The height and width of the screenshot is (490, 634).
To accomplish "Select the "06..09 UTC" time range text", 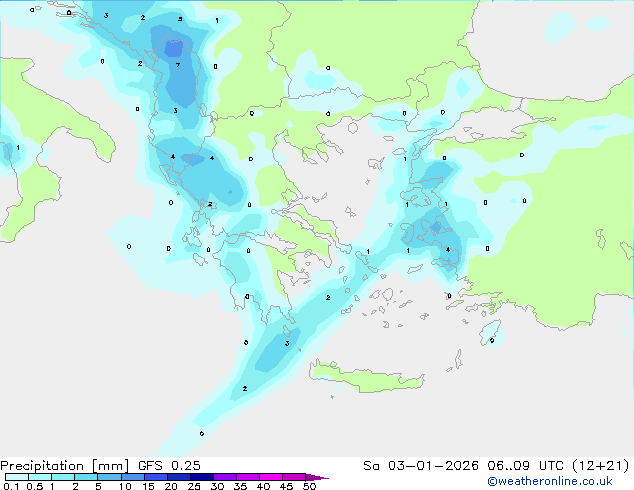I will (x=525, y=466).
